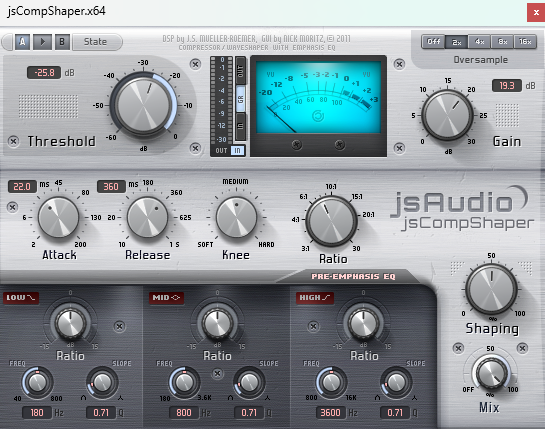The width and height of the screenshot is (545, 429).
Task: Click the jsAudio jsCompShaper logo
Action: (x=462, y=209)
